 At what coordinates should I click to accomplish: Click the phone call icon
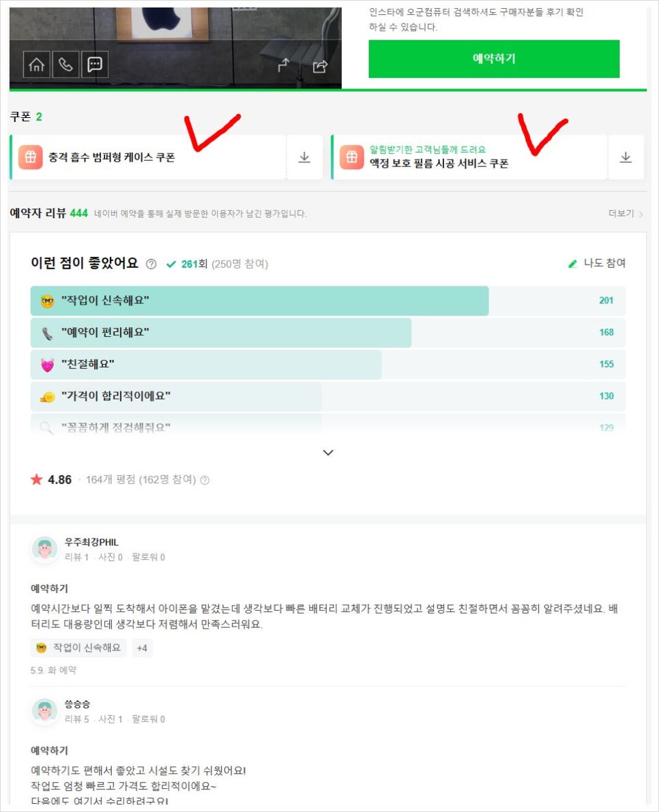click(65, 65)
